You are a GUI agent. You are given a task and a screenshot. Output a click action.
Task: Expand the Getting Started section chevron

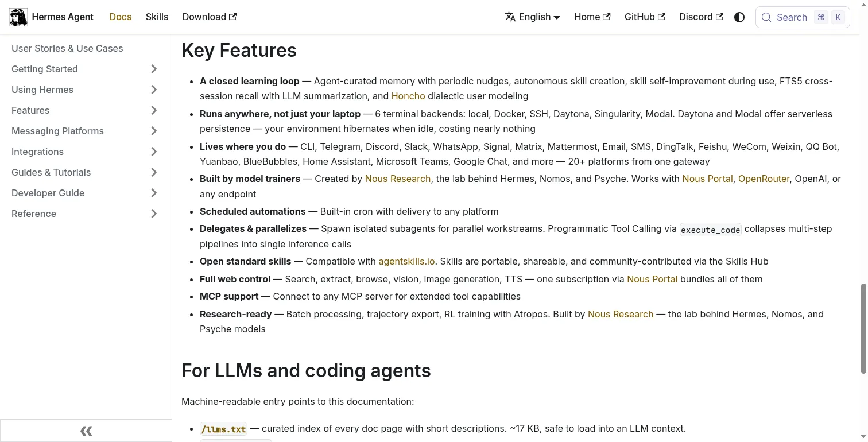click(x=154, y=69)
